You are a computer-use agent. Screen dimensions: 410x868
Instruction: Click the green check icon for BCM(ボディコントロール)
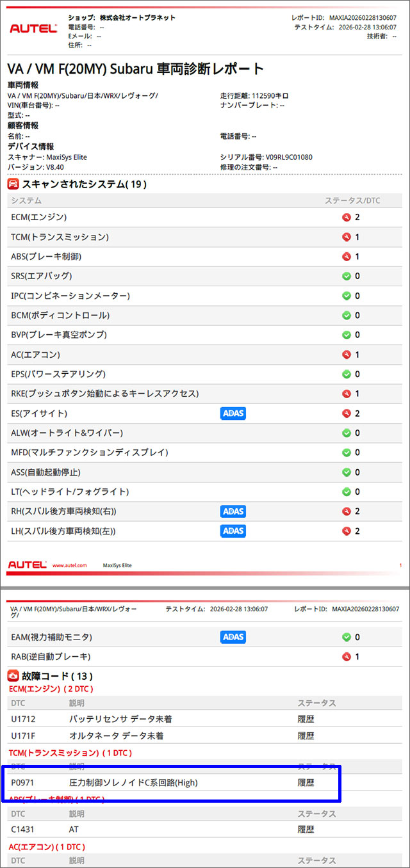click(347, 315)
